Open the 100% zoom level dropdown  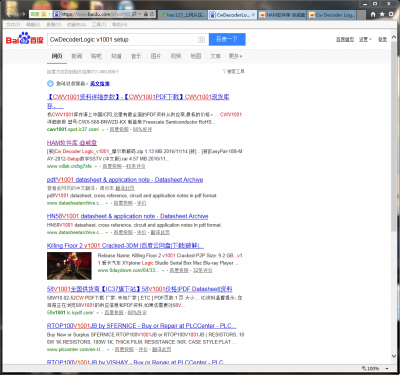[387, 369]
